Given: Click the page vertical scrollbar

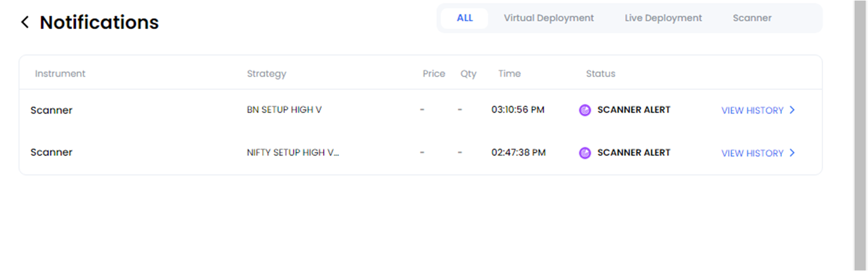Looking at the screenshot, I should pos(860,135).
